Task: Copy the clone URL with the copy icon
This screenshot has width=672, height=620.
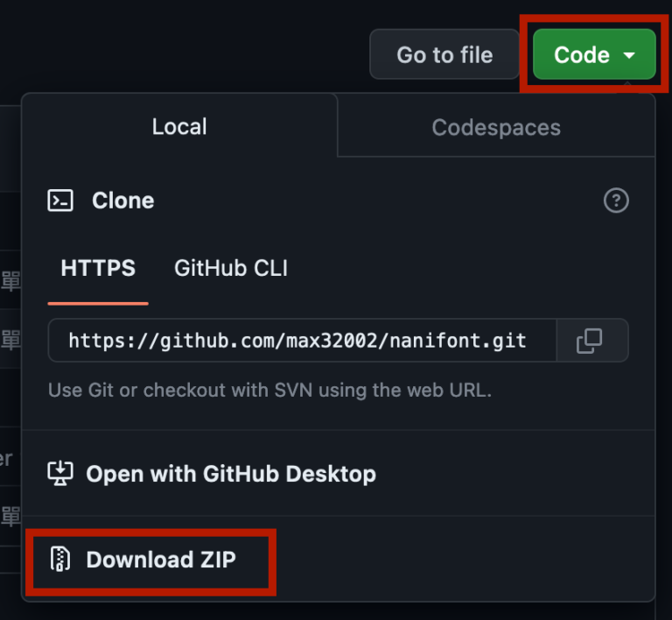Action: pyautogui.click(x=589, y=341)
